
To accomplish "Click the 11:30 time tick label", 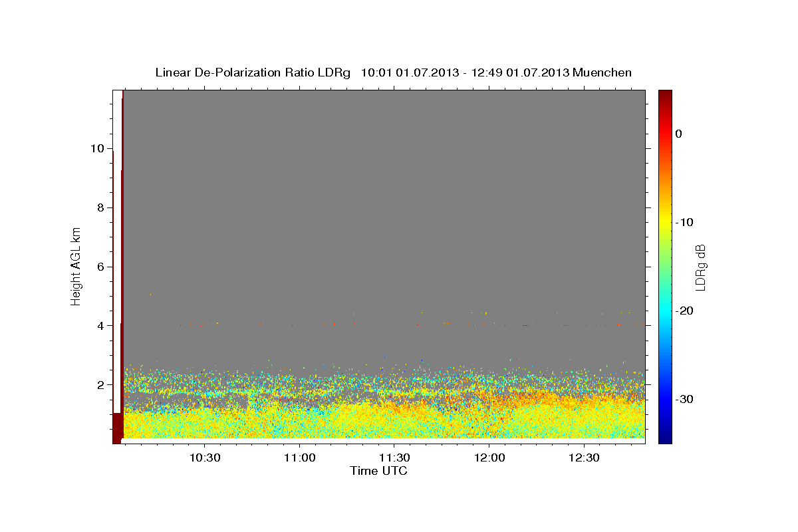I will pyautogui.click(x=394, y=458).
